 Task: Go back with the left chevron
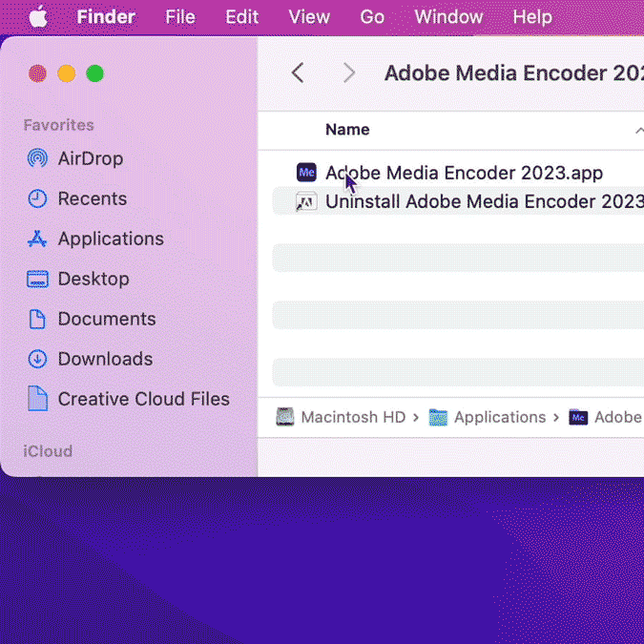click(x=298, y=73)
